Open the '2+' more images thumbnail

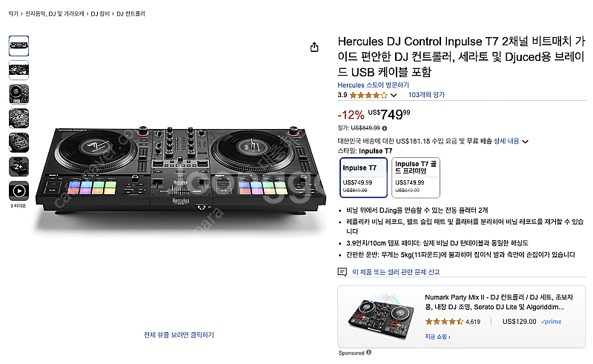pos(19,166)
